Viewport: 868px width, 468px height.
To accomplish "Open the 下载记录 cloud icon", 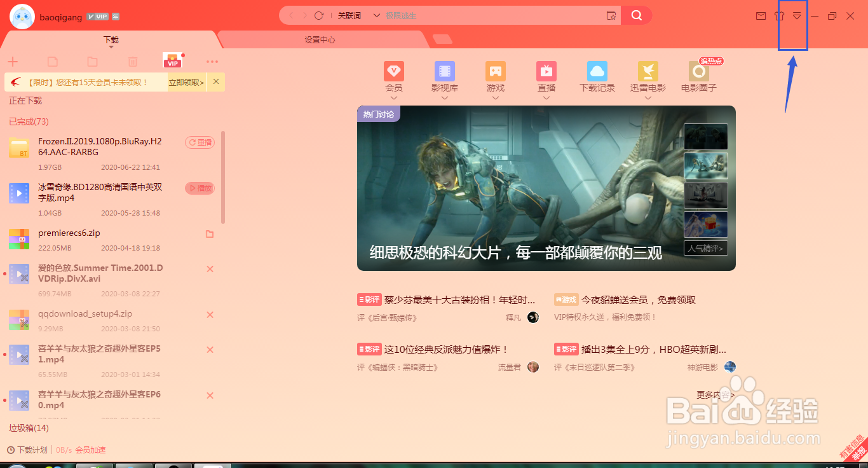I will 597,71.
